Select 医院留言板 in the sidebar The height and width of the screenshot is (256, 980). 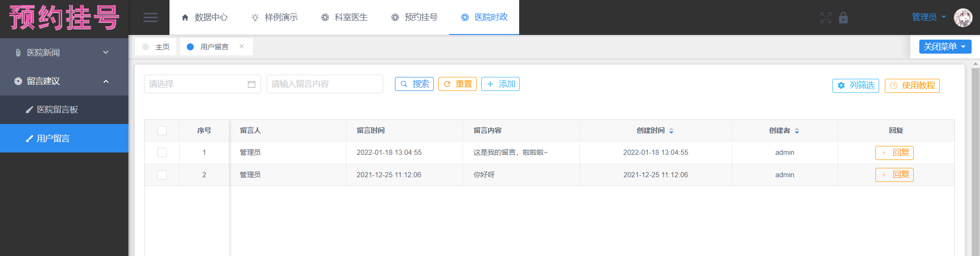click(57, 110)
